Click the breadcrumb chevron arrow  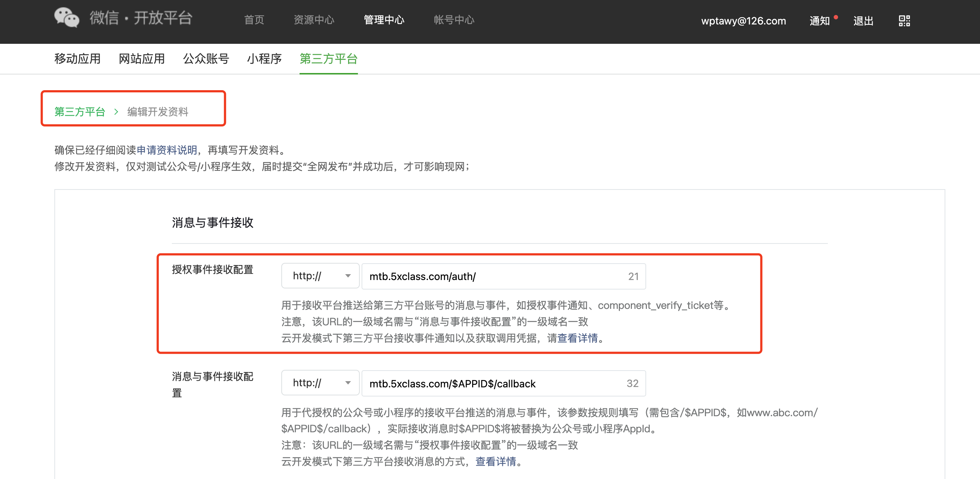116,112
